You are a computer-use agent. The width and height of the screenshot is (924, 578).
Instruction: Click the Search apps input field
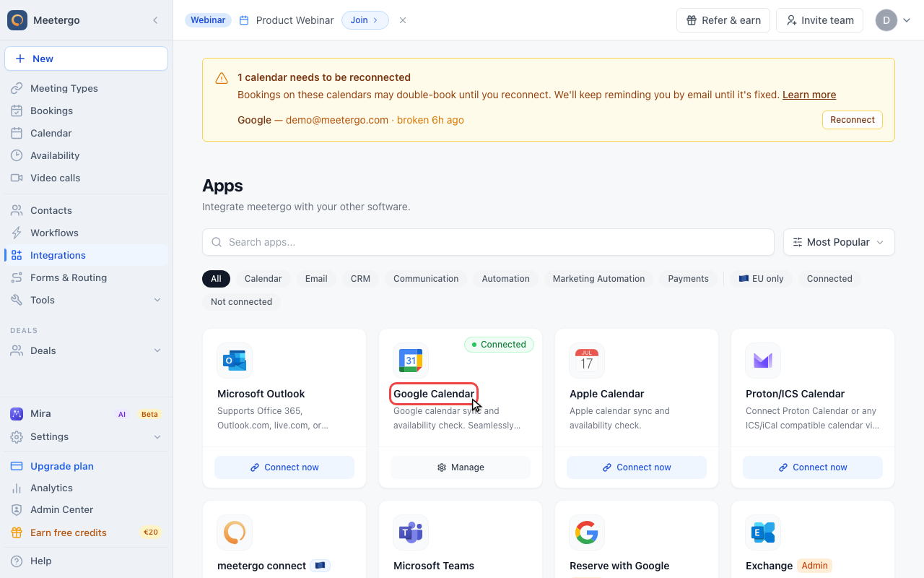(x=488, y=242)
